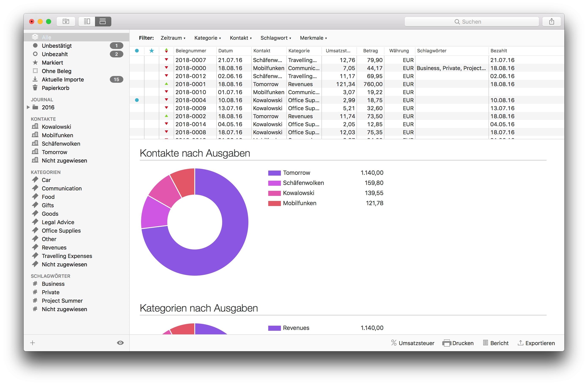Click the Umsatzsteuer button

click(412, 343)
